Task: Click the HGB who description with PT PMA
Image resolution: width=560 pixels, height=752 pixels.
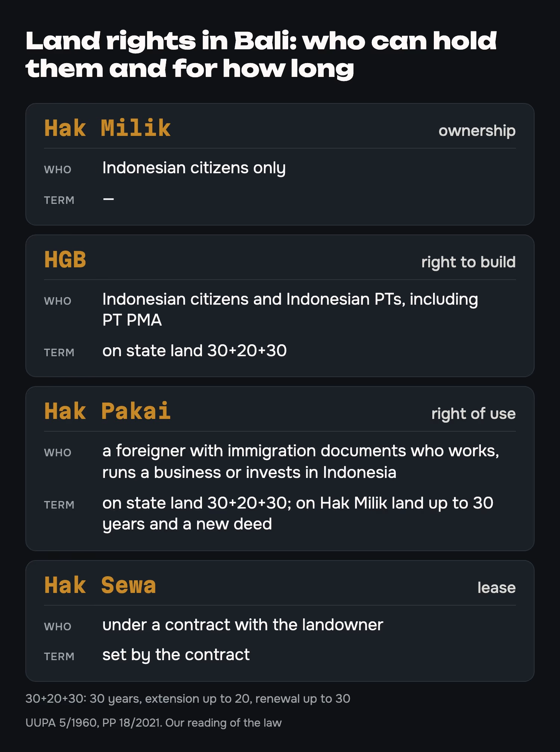Action: click(x=290, y=310)
